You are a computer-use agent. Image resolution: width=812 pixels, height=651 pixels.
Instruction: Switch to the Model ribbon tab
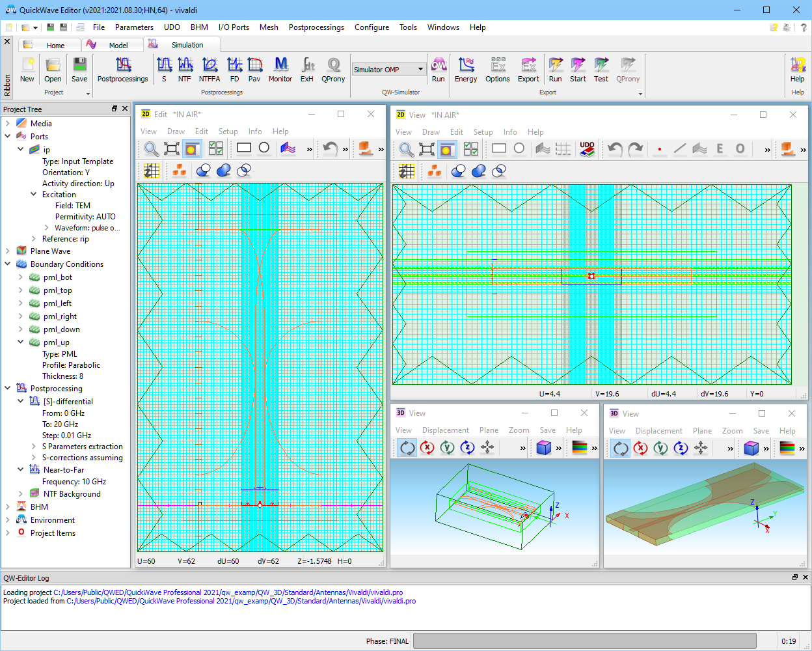coord(113,45)
